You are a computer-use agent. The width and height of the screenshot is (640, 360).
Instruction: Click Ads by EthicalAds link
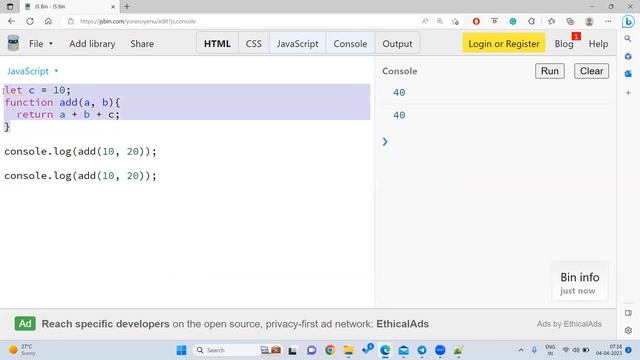(x=569, y=324)
